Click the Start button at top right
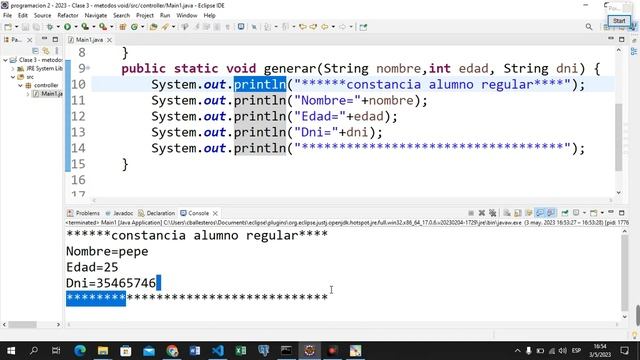The height and width of the screenshot is (360, 640). click(x=619, y=20)
